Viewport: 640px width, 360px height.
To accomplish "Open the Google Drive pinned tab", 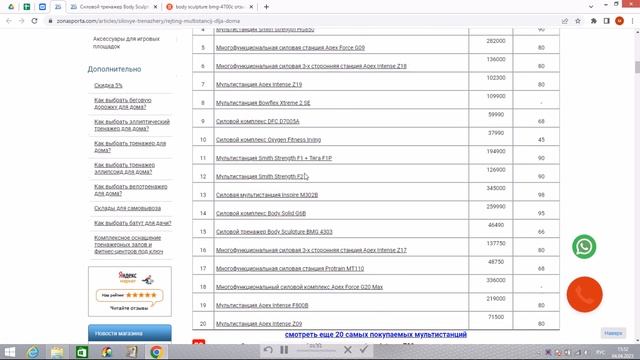I will (x=11, y=7).
